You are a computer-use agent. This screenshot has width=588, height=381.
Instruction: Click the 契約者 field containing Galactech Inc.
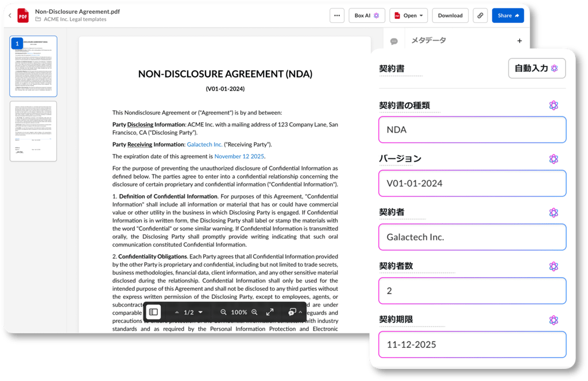pyautogui.click(x=472, y=237)
